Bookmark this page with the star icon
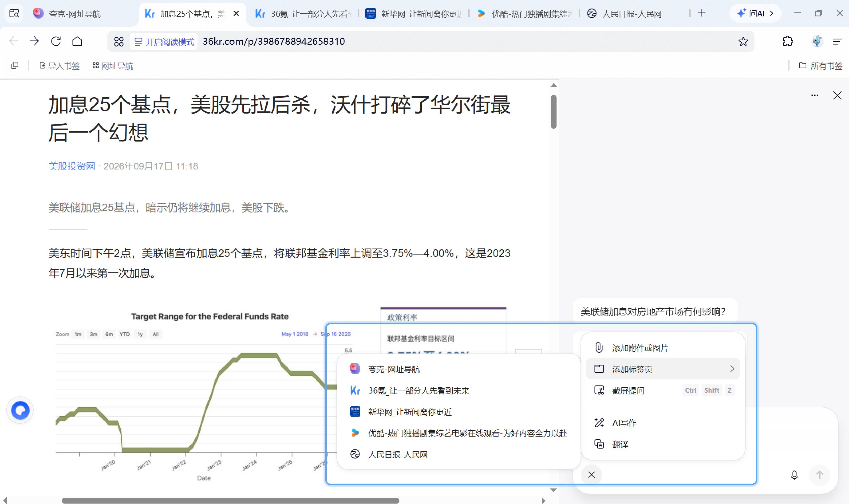849x504 pixels. [743, 41]
